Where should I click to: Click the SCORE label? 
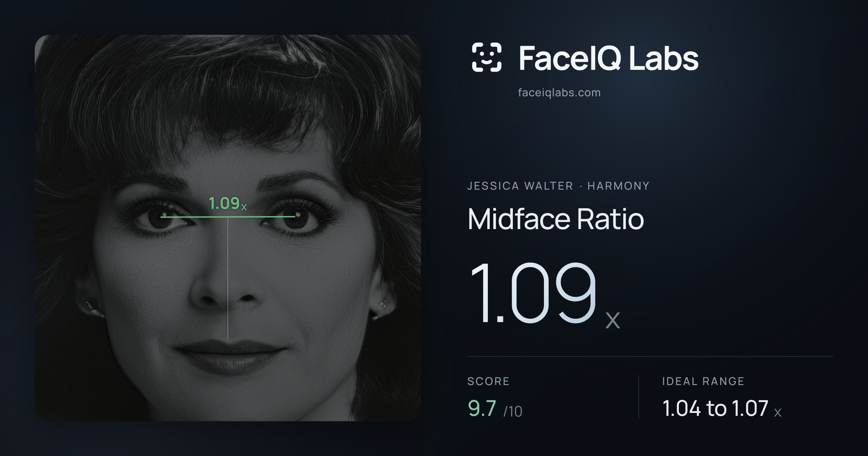point(488,381)
